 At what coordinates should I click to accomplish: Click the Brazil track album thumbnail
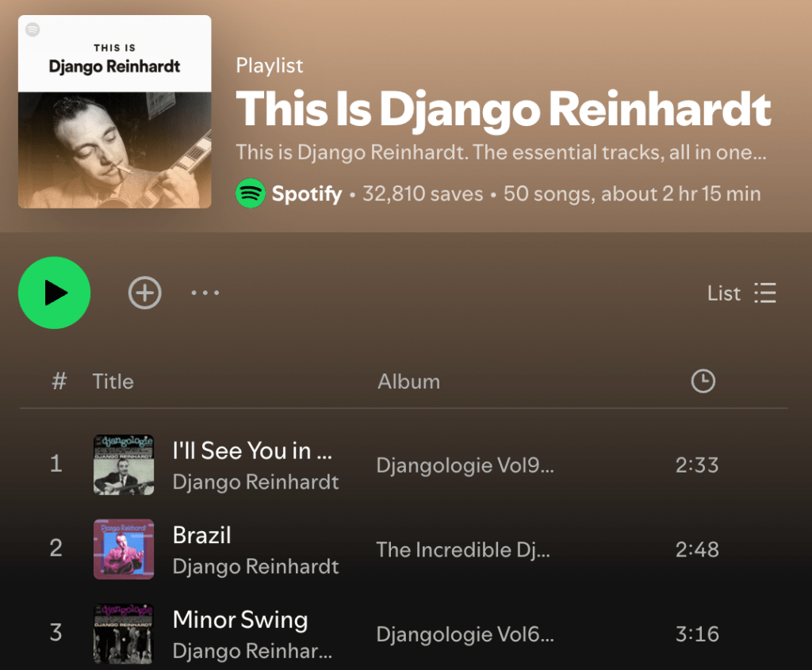(x=124, y=549)
